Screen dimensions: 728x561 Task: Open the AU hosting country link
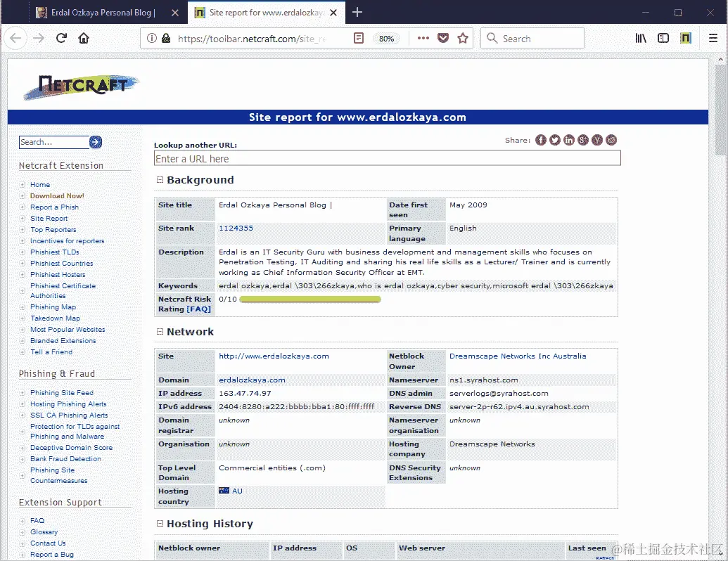coord(237,491)
